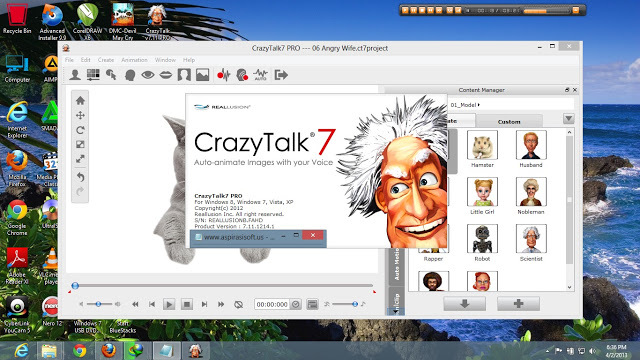Image resolution: width=640 pixels, height=360 pixels.
Task: Click the Play button
Action: point(169,304)
